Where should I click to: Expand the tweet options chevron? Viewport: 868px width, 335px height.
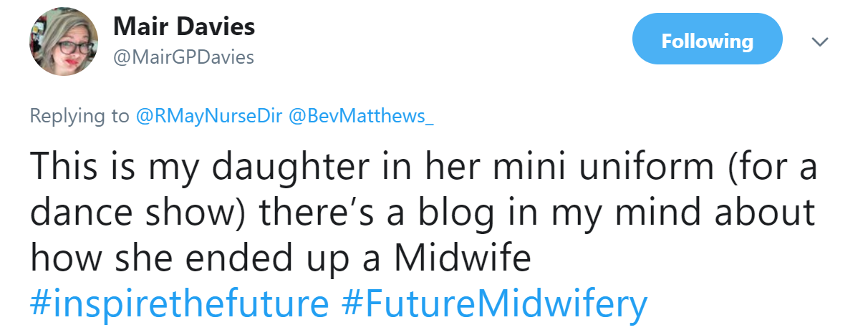pos(820,42)
